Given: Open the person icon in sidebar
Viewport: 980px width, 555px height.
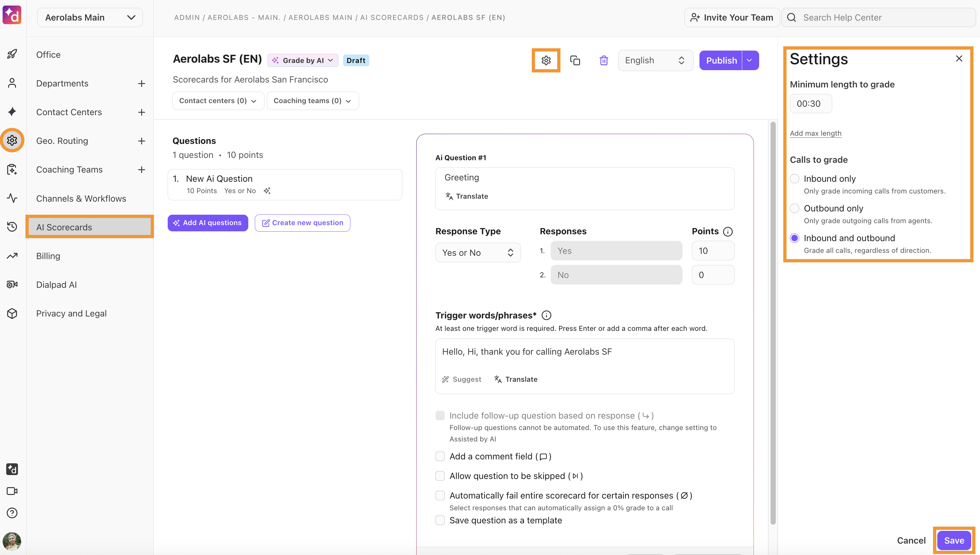Looking at the screenshot, I should (12, 83).
